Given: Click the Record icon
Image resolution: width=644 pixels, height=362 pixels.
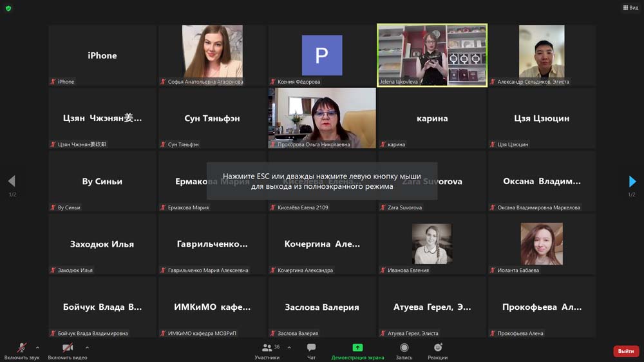Looking at the screenshot, I should tap(404, 348).
